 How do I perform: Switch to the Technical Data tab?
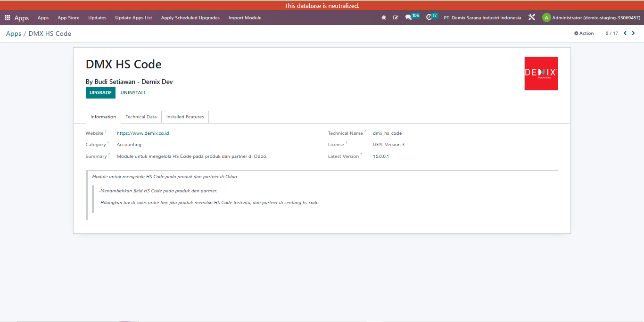point(141,117)
